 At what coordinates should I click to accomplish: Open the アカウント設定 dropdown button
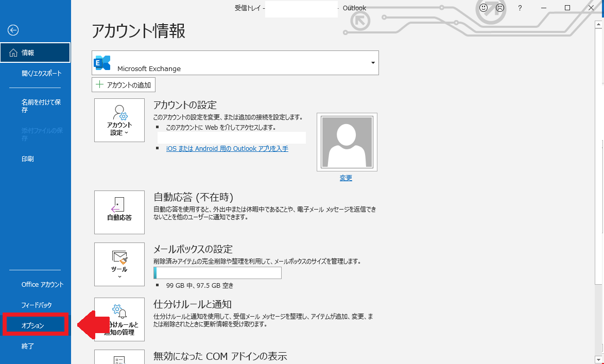(x=119, y=120)
